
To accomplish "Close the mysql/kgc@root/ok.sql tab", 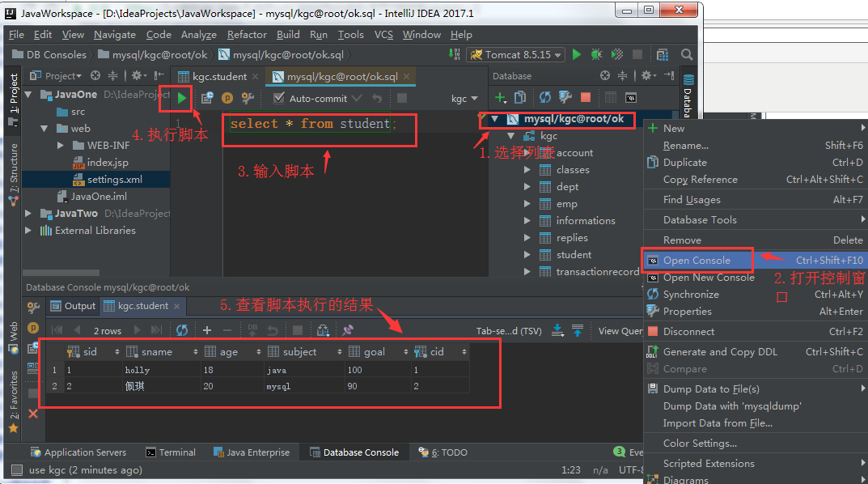I will click(x=407, y=76).
